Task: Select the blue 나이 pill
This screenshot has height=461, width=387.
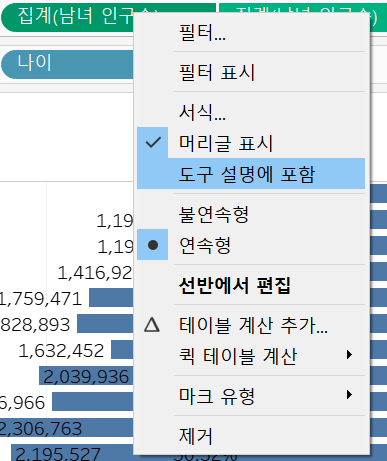Action: (x=68, y=64)
